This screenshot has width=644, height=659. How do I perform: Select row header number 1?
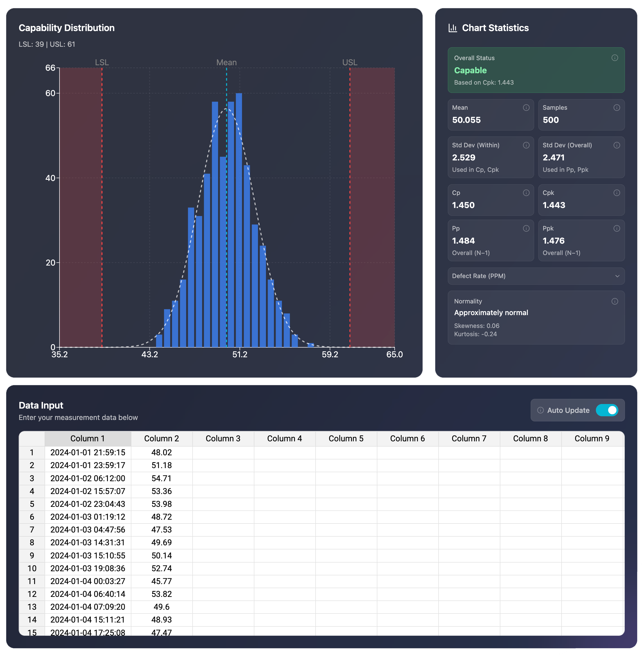click(x=32, y=452)
